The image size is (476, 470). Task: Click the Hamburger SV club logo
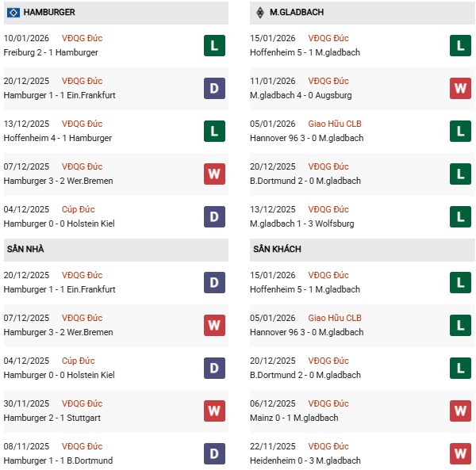click(13, 13)
